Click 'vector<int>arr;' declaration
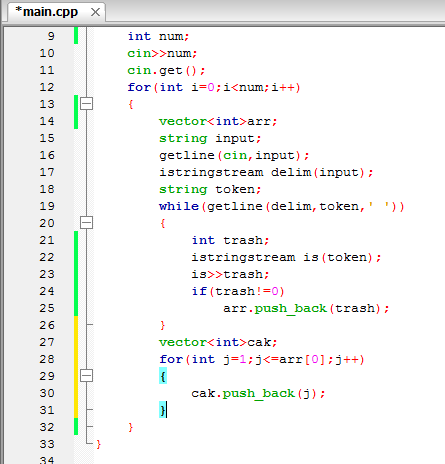 point(218,121)
